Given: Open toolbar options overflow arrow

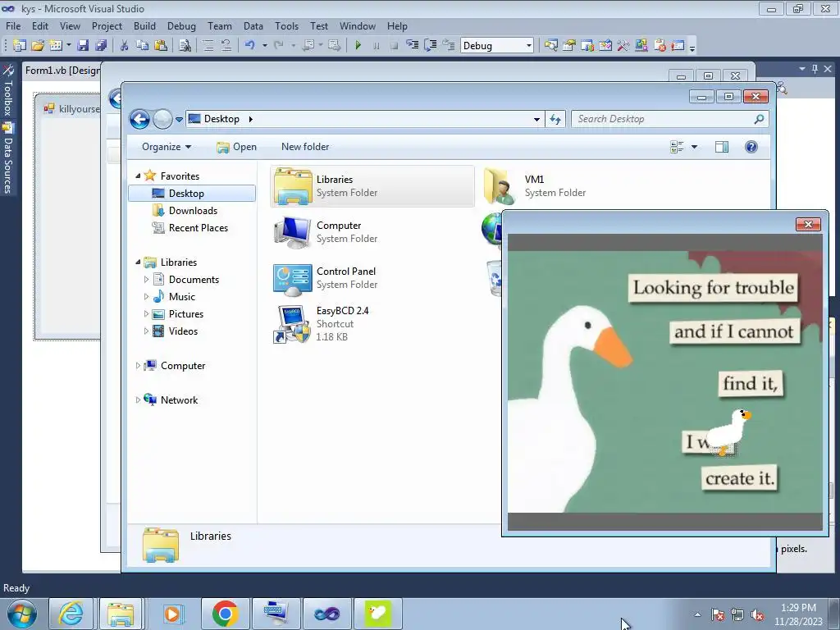Looking at the screenshot, I should coord(692,47).
